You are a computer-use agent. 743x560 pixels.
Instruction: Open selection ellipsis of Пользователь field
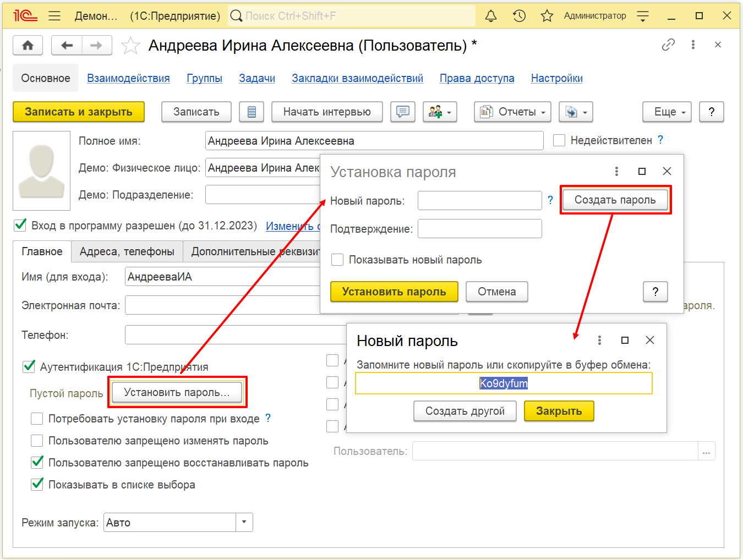(706, 451)
